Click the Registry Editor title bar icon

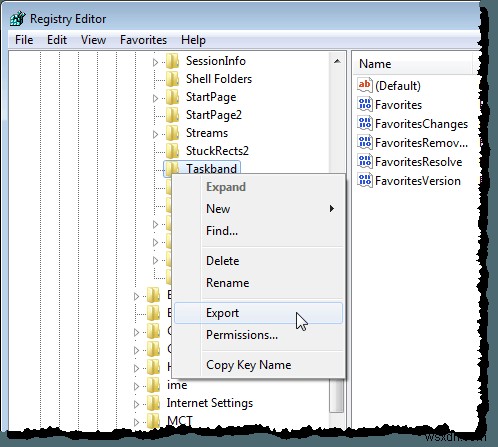pos(17,19)
